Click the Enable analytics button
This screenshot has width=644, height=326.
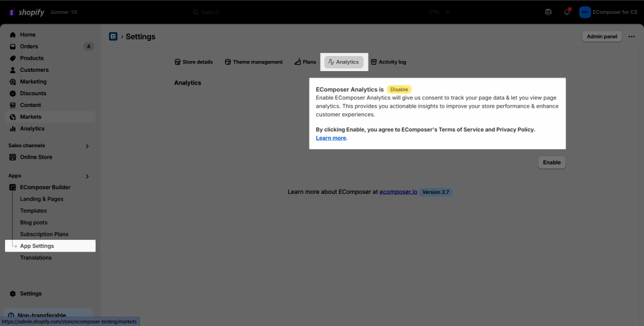pyautogui.click(x=552, y=162)
